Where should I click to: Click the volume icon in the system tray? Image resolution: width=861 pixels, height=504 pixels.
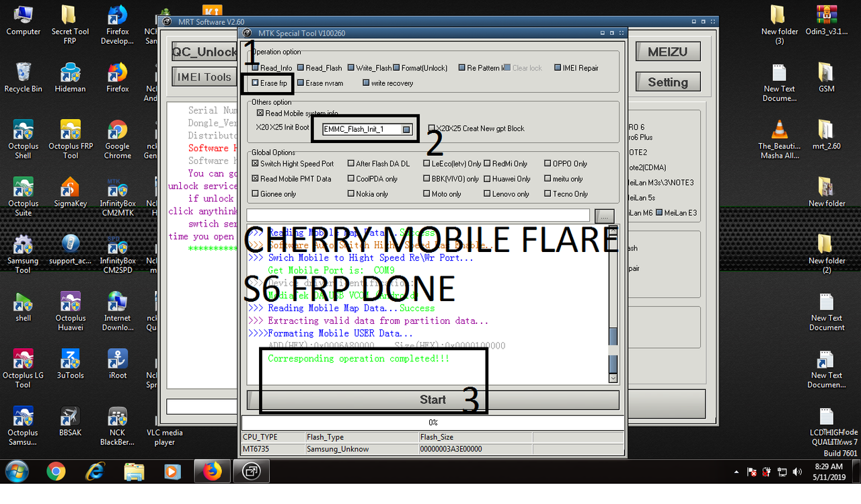[797, 472]
